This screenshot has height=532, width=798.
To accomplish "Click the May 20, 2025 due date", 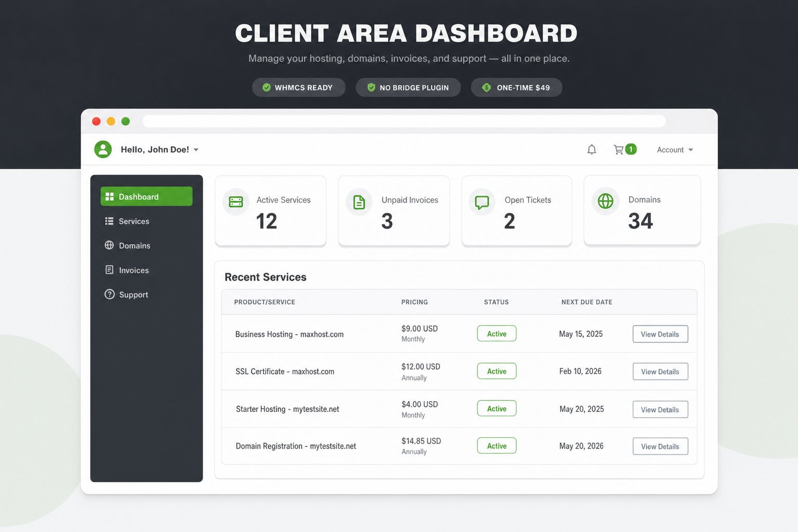I will point(581,409).
